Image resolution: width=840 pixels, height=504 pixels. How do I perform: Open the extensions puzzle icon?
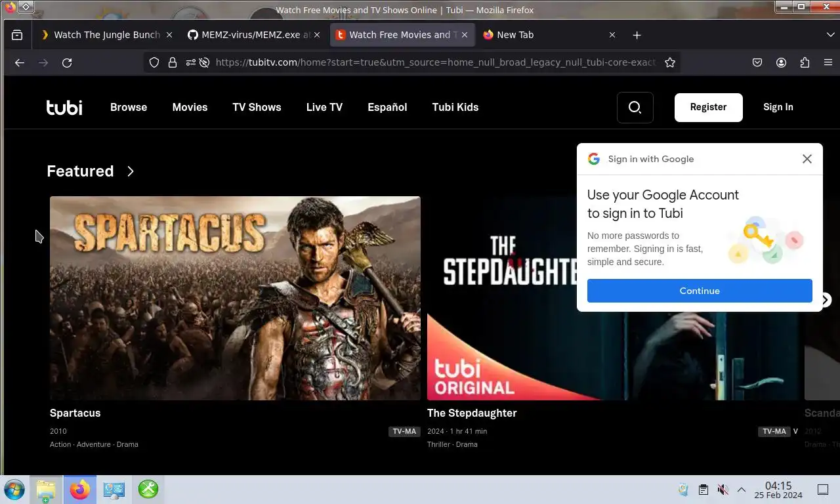pyautogui.click(x=805, y=62)
